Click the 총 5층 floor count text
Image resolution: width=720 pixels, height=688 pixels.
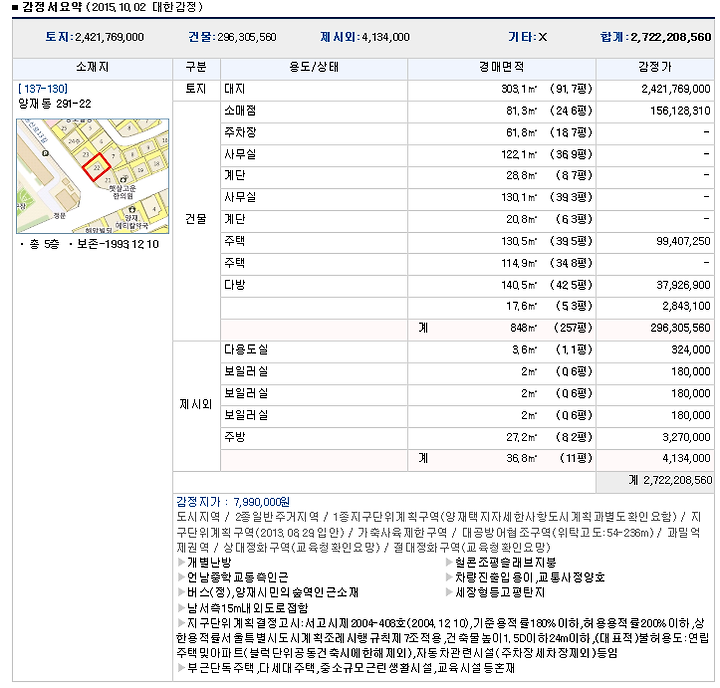[44, 244]
